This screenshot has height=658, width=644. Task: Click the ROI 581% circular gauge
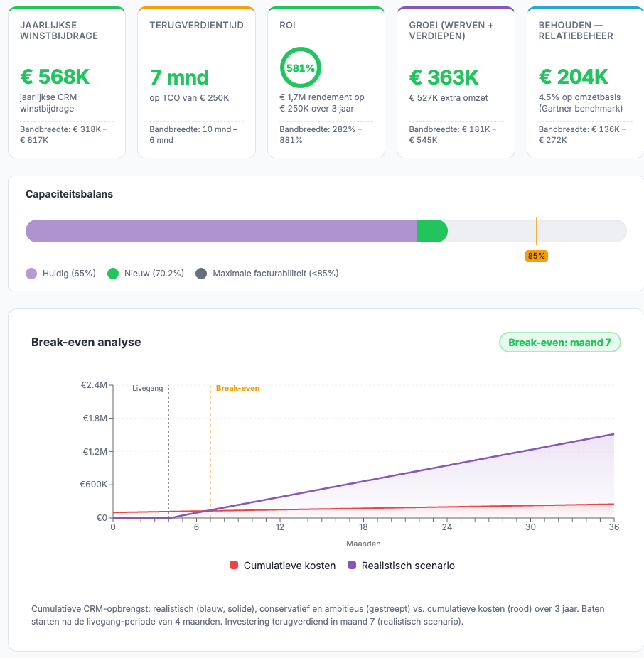300,68
